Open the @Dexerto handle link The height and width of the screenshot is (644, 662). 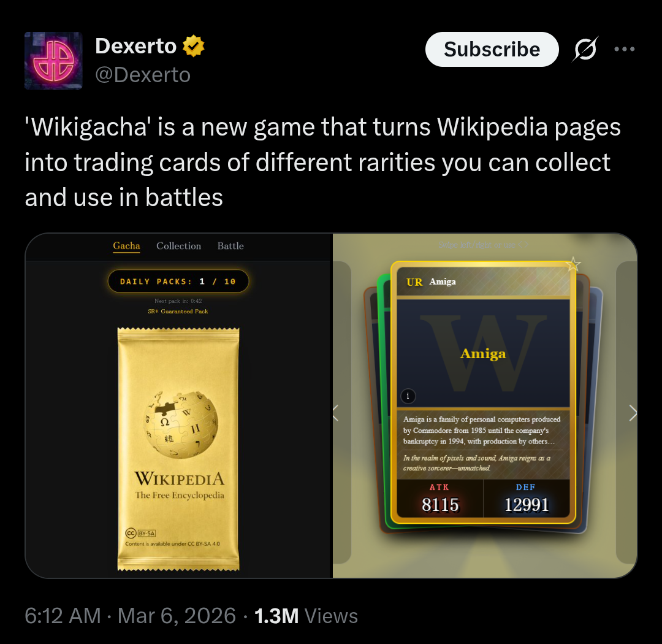tap(143, 75)
